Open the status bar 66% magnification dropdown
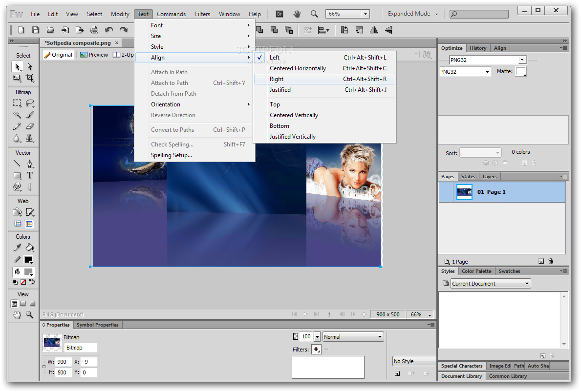Screen dimensions: 581x392 430,315
